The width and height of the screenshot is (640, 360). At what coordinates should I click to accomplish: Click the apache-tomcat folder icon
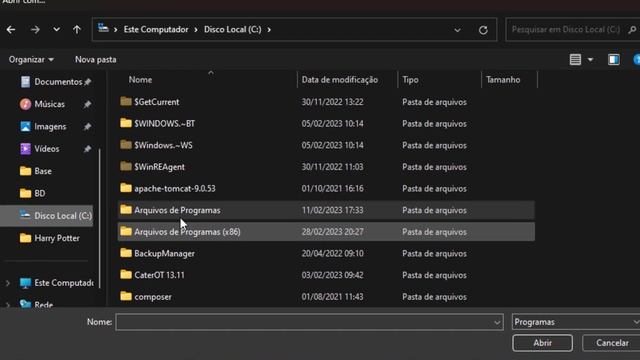click(x=126, y=188)
